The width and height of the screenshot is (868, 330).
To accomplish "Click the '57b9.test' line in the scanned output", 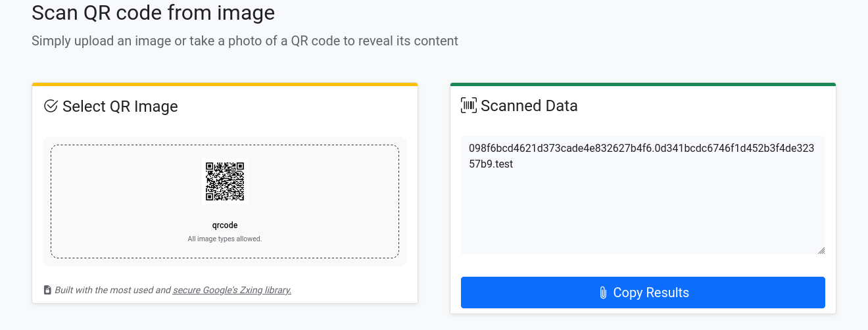I will point(491,164).
